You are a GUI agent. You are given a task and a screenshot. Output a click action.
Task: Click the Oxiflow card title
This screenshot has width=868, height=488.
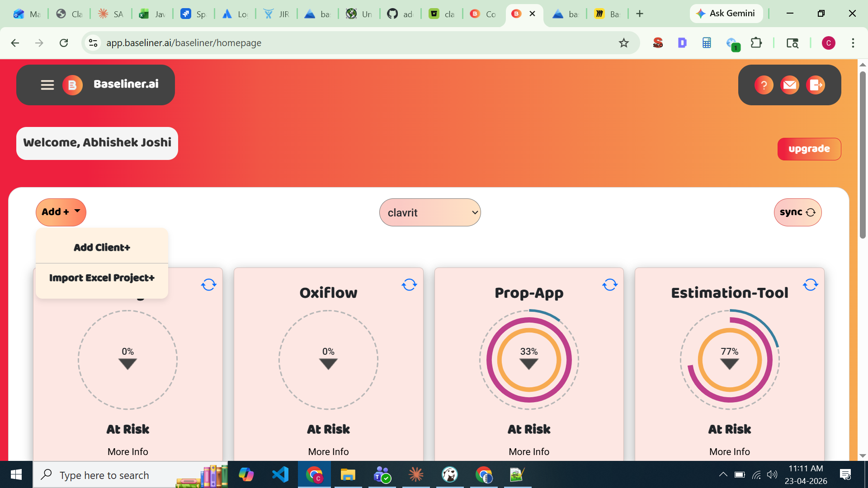pyautogui.click(x=329, y=293)
